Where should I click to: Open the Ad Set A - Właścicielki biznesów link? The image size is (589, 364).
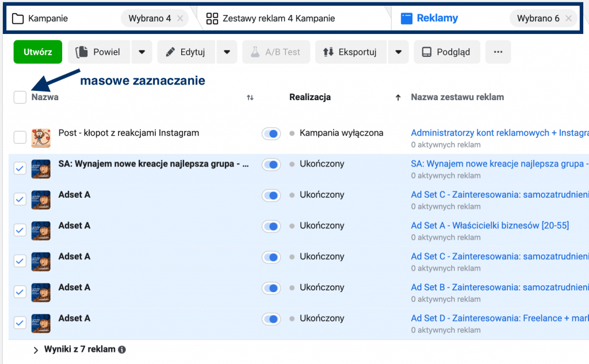point(489,225)
